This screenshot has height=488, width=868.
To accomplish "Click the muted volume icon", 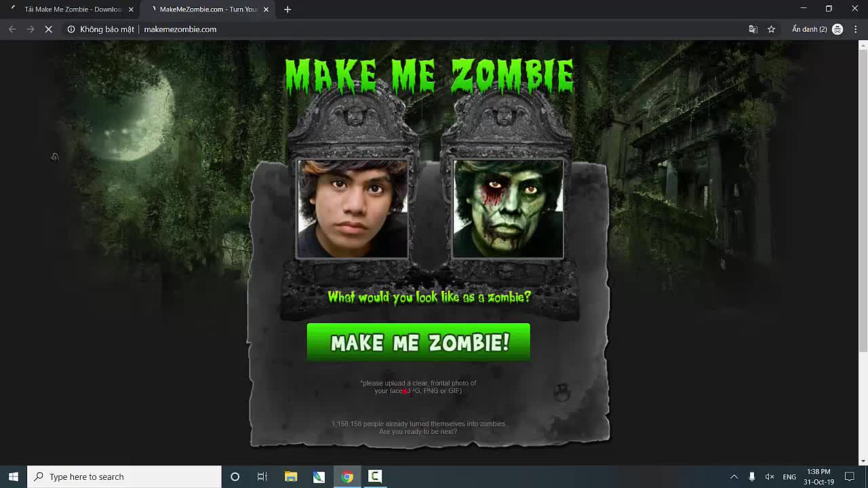I will 770,476.
